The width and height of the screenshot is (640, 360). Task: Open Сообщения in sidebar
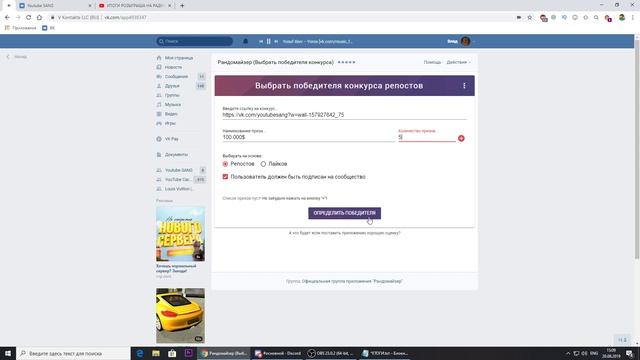tap(176, 76)
